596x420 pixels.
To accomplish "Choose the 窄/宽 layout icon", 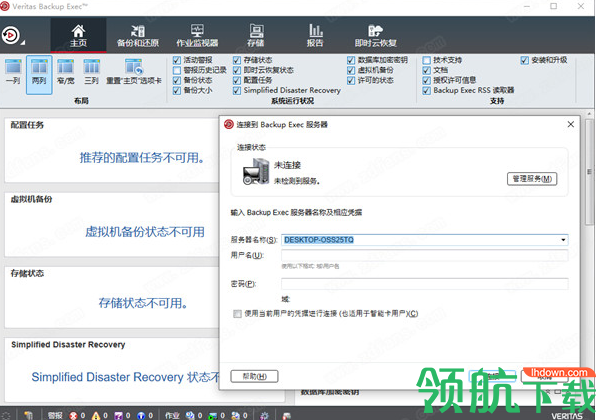I will point(65,72).
